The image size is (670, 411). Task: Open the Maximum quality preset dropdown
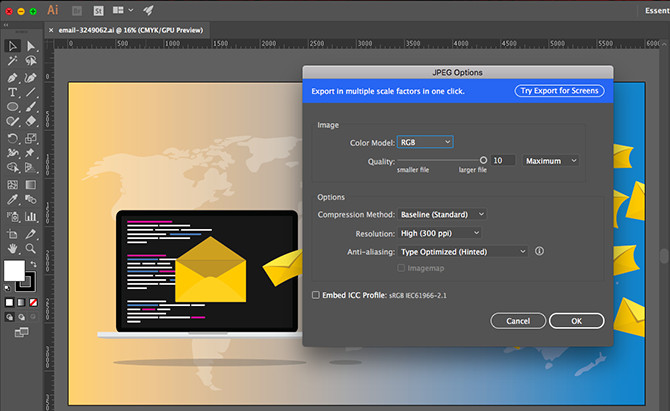tap(550, 160)
